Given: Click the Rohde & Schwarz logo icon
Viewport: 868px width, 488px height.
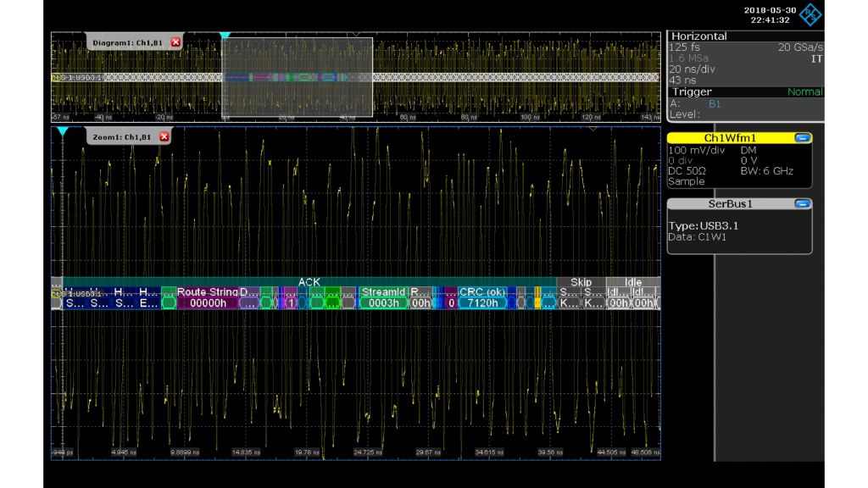Looking at the screenshot, I should (x=810, y=14).
